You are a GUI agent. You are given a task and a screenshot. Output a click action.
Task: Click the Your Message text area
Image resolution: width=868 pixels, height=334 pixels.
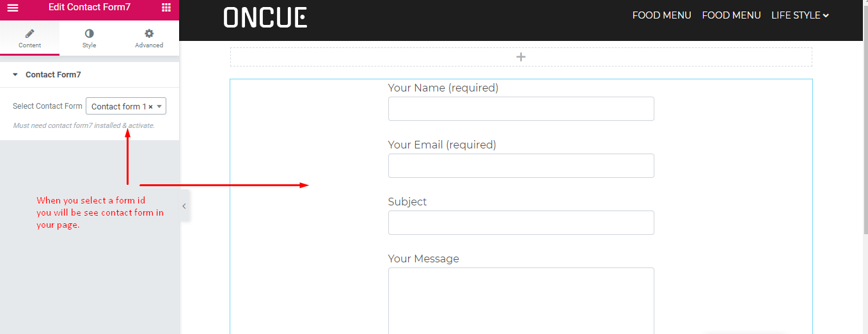pos(521,301)
